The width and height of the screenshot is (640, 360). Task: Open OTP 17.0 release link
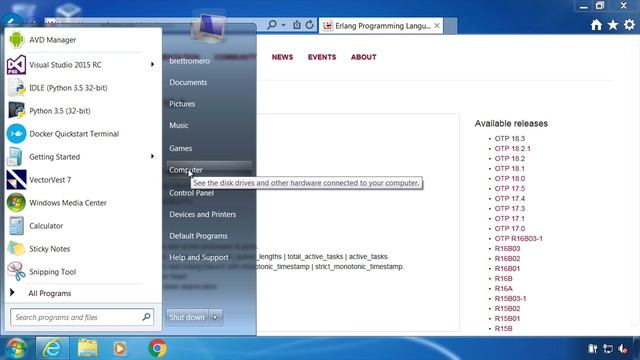click(x=510, y=229)
